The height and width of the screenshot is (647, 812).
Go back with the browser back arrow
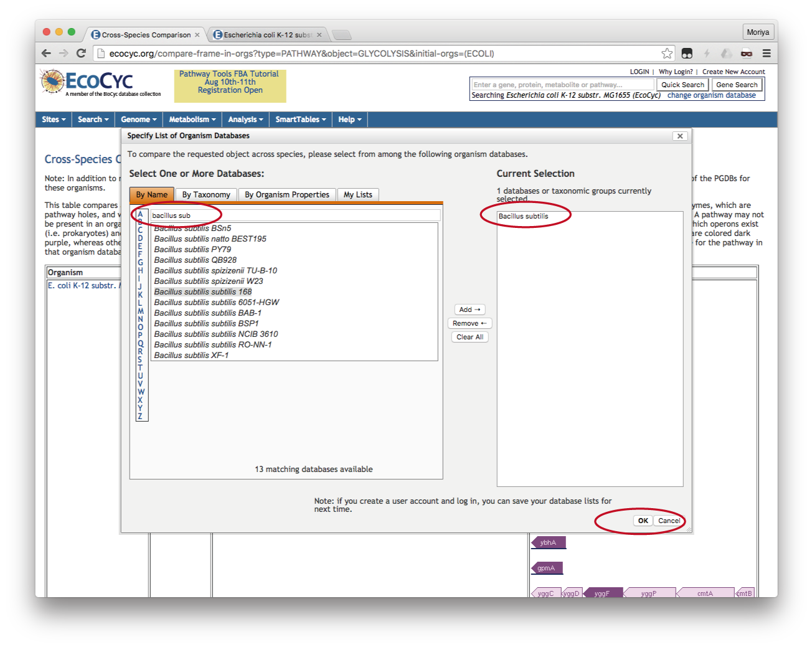pyautogui.click(x=46, y=54)
